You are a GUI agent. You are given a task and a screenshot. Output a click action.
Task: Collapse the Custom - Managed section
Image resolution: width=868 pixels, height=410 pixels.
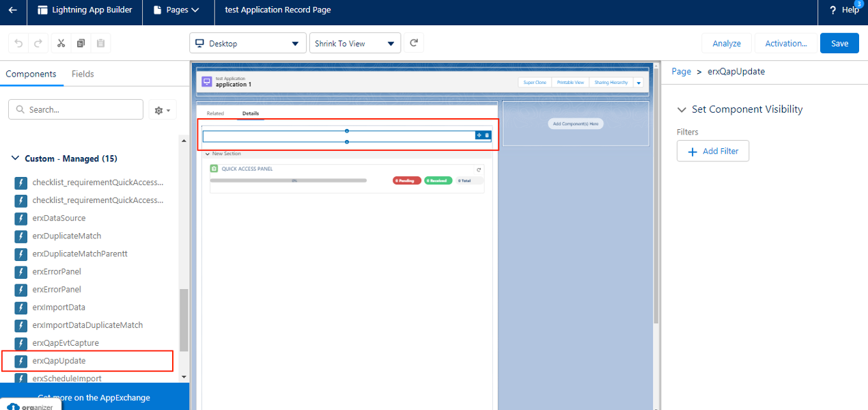pyautogui.click(x=16, y=159)
